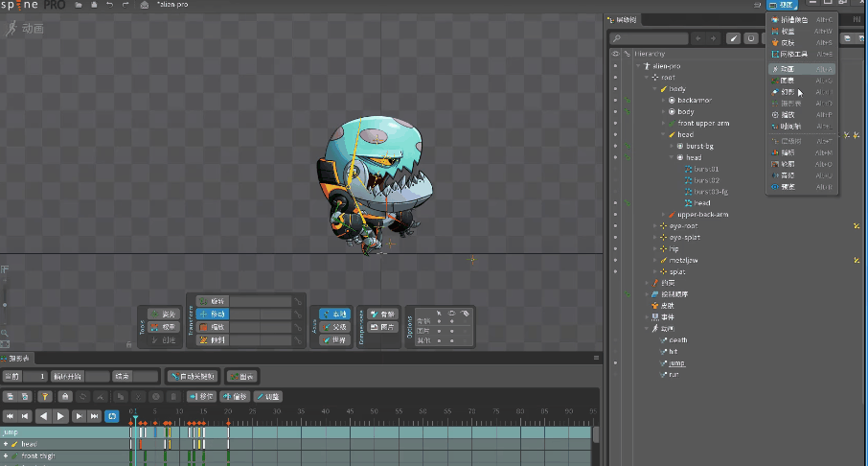The height and width of the screenshot is (466, 868).
Task: Expand the front upper arm bone
Action: pos(664,123)
